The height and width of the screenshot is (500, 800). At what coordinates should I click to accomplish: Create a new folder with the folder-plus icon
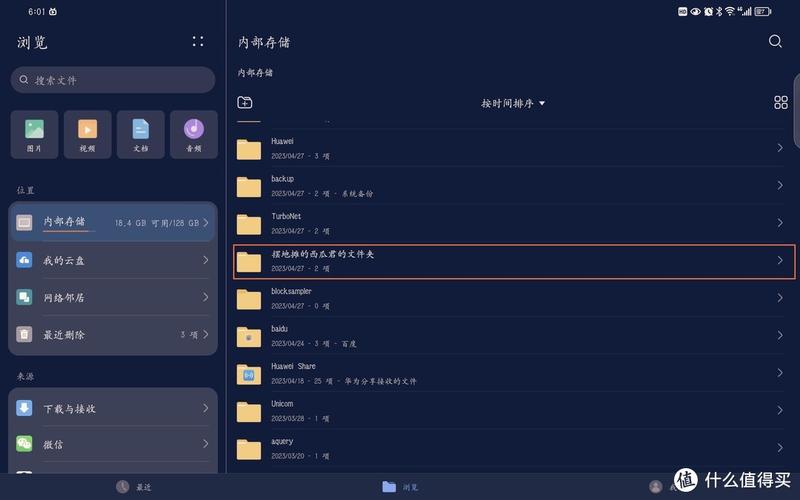point(245,103)
